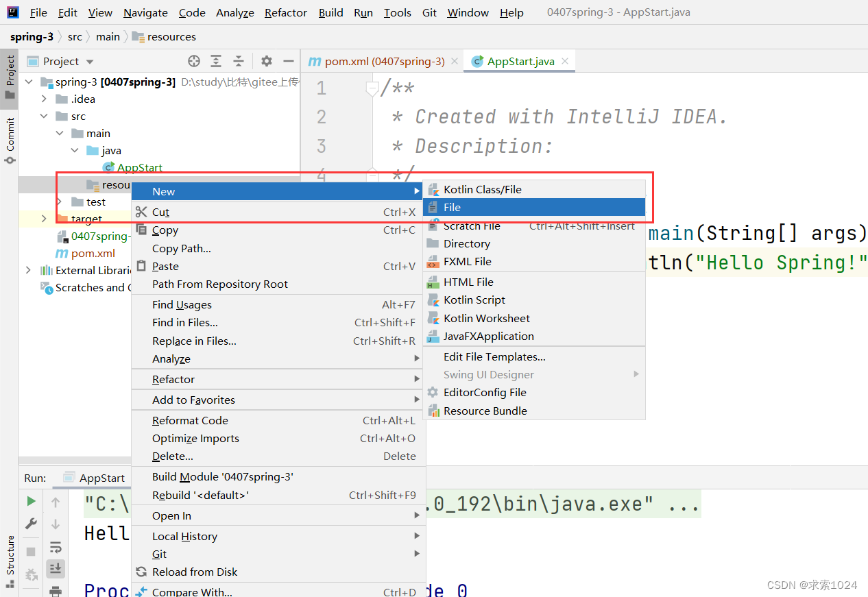Click Cut in the context menu
This screenshot has width=868, height=597.
click(278, 212)
